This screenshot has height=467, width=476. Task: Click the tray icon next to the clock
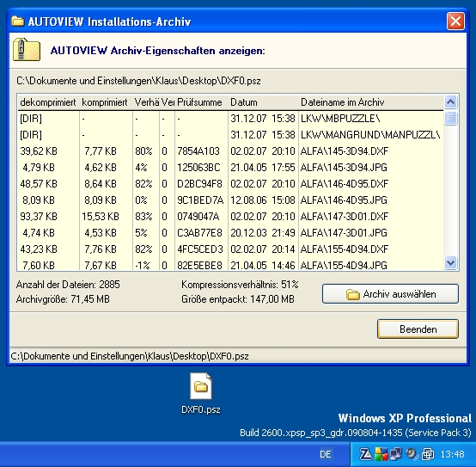coord(428,454)
